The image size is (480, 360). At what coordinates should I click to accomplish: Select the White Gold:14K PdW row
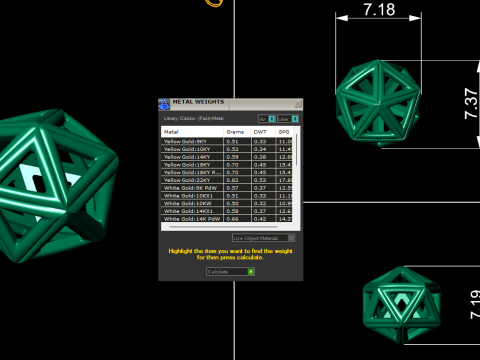tap(227, 219)
